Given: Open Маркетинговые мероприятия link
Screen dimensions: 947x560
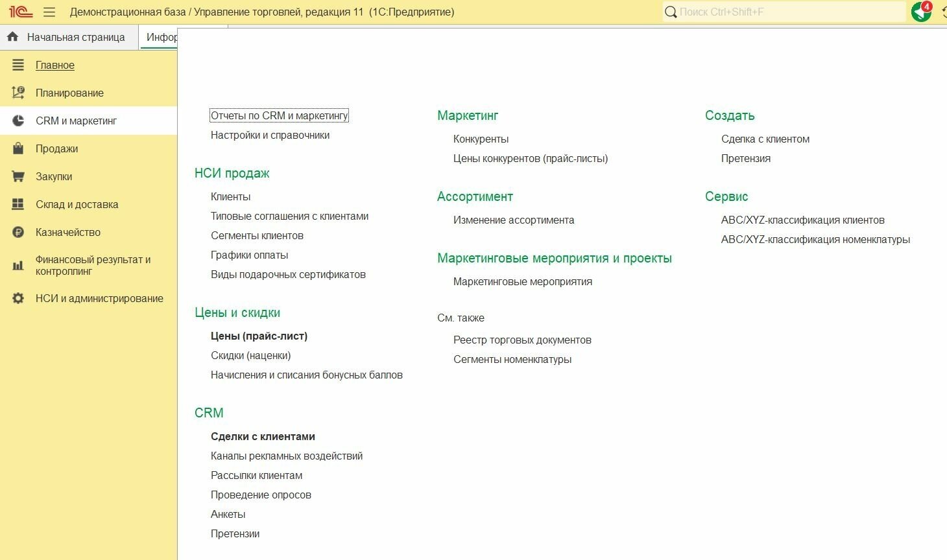Looking at the screenshot, I should [x=523, y=281].
